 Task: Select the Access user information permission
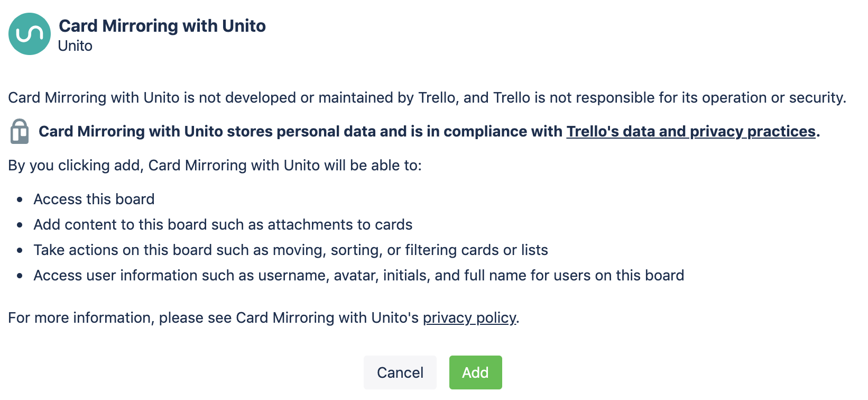[x=359, y=275]
